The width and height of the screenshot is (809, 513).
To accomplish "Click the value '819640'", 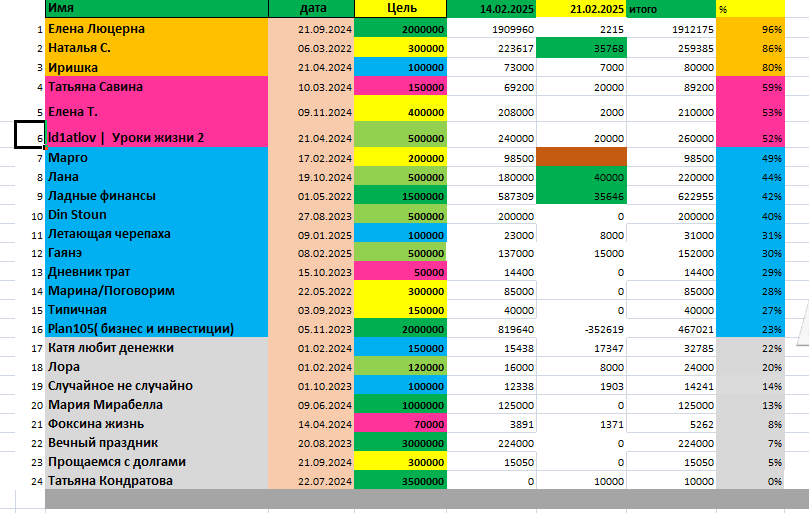I will pyautogui.click(x=491, y=329).
